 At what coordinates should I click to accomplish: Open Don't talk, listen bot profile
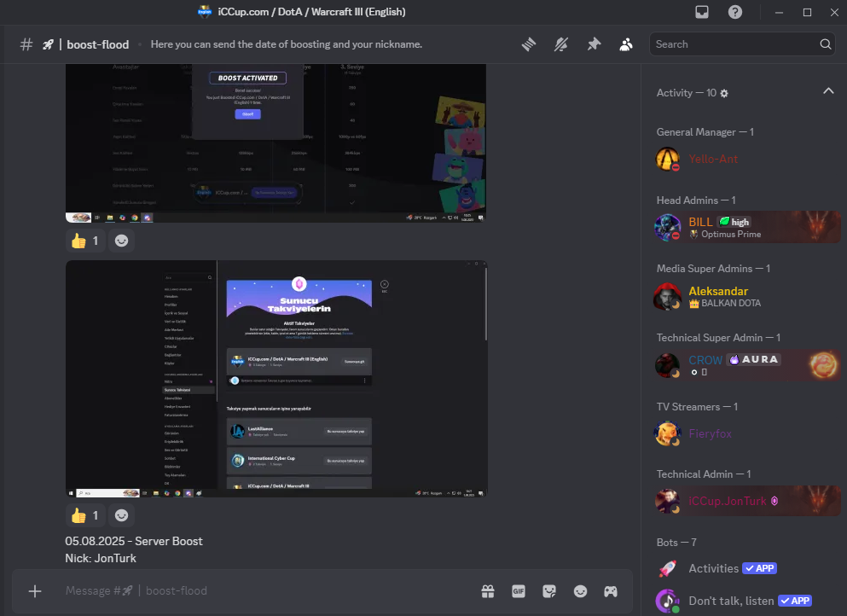(747, 601)
